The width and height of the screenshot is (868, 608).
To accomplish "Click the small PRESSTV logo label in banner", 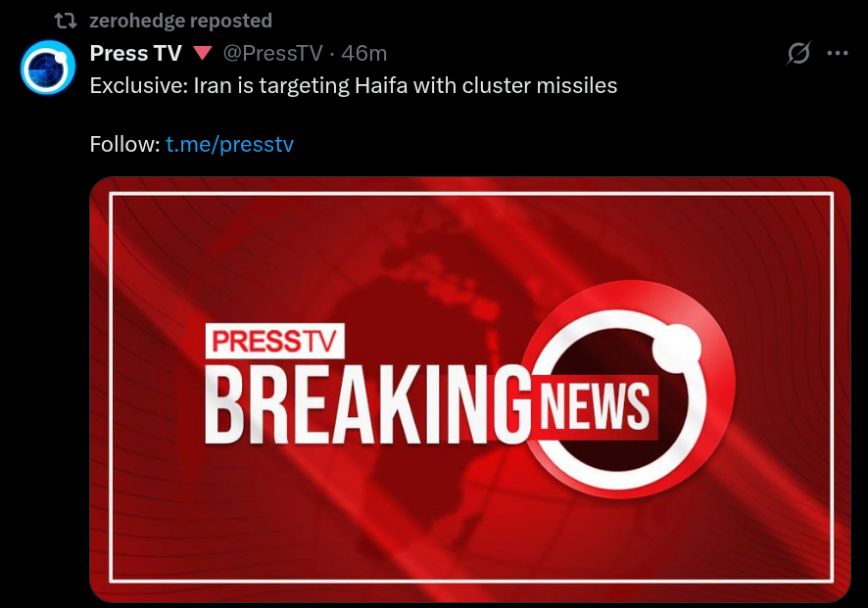I will click(x=275, y=342).
